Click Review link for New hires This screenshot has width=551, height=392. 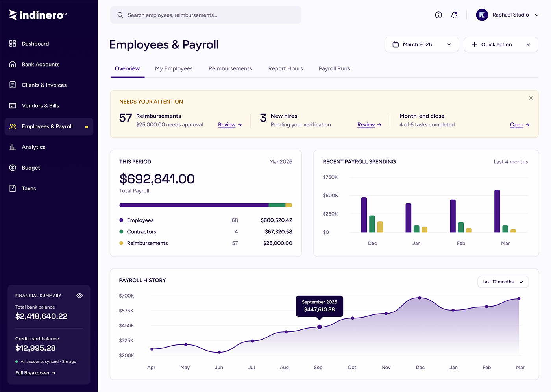pyautogui.click(x=366, y=125)
